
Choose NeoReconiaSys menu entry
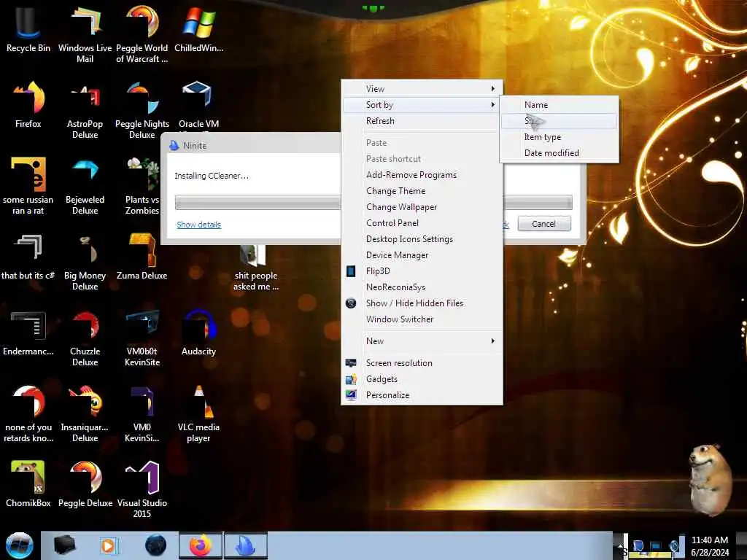(x=422, y=287)
